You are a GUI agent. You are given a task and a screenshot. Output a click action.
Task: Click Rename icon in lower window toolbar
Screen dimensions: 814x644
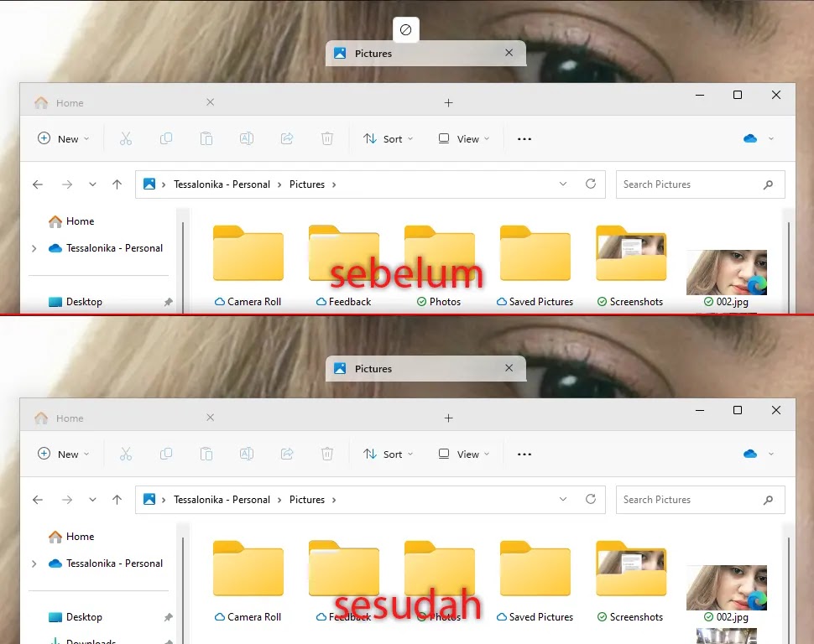click(x=247, y=454)
